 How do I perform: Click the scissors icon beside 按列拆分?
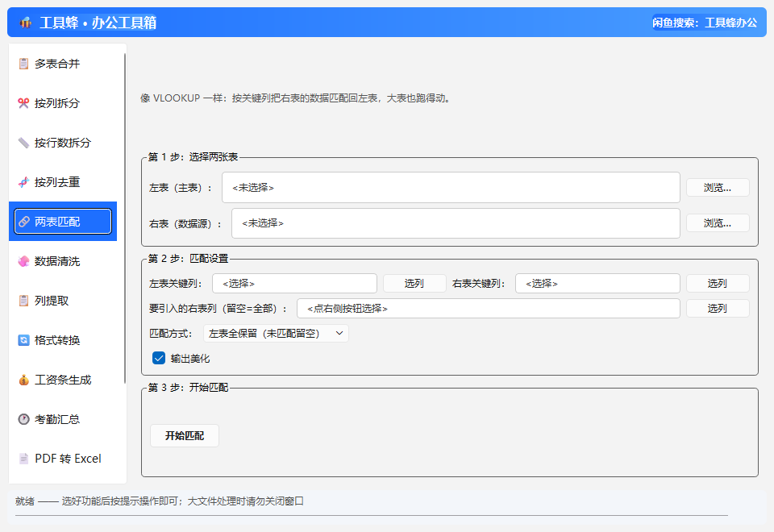click(23, 103)
